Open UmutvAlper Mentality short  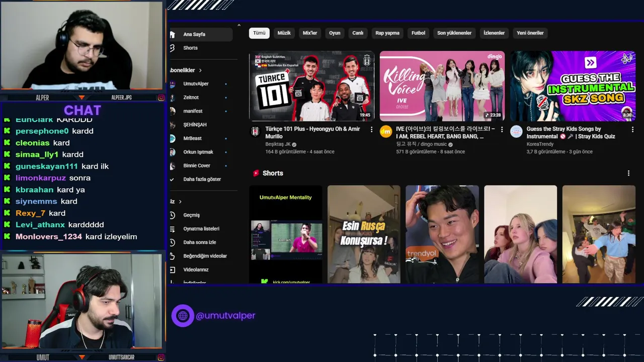click(x=285, y=234)
